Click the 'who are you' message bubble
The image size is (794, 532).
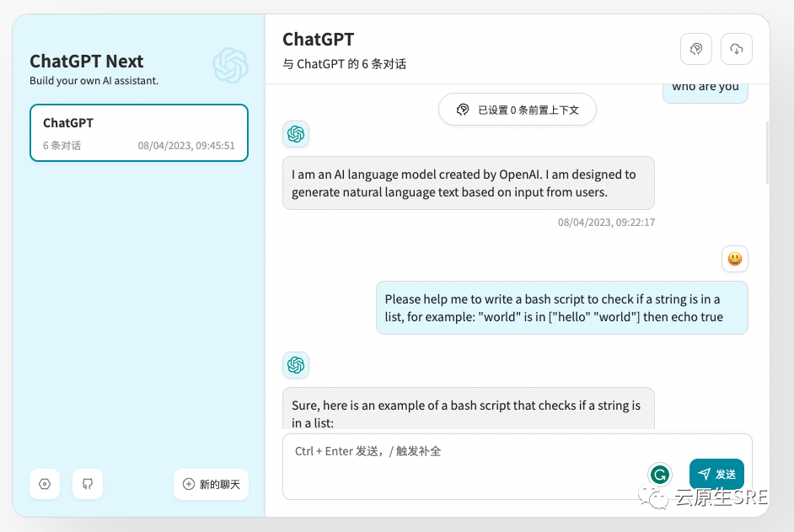pos(705,93)
